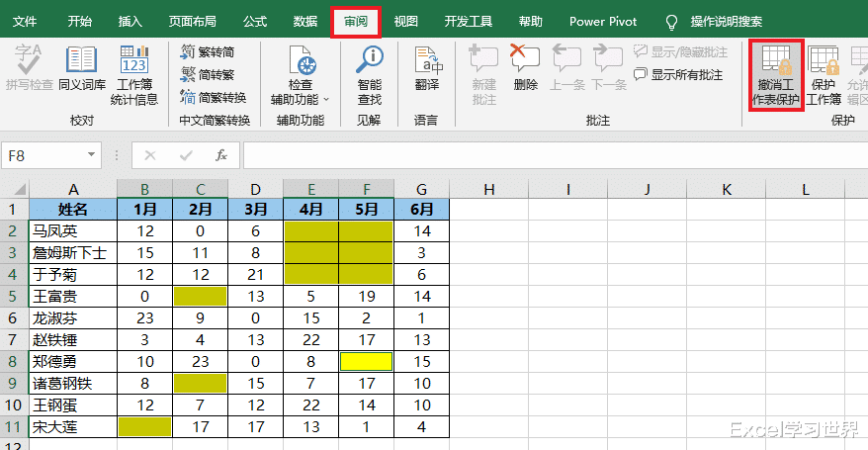Switch to the 开发工具 tab
This screenshot has width=868, height=450.
point(469,22)
